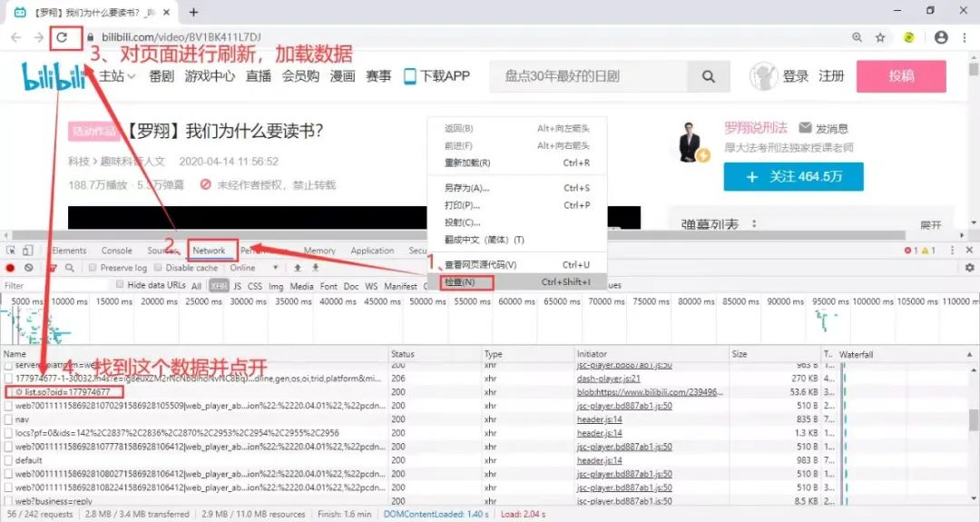Open the 弹幕列表 three-dot options
Viewport: 980px width, 522px height.
click(x=754, y=224)
